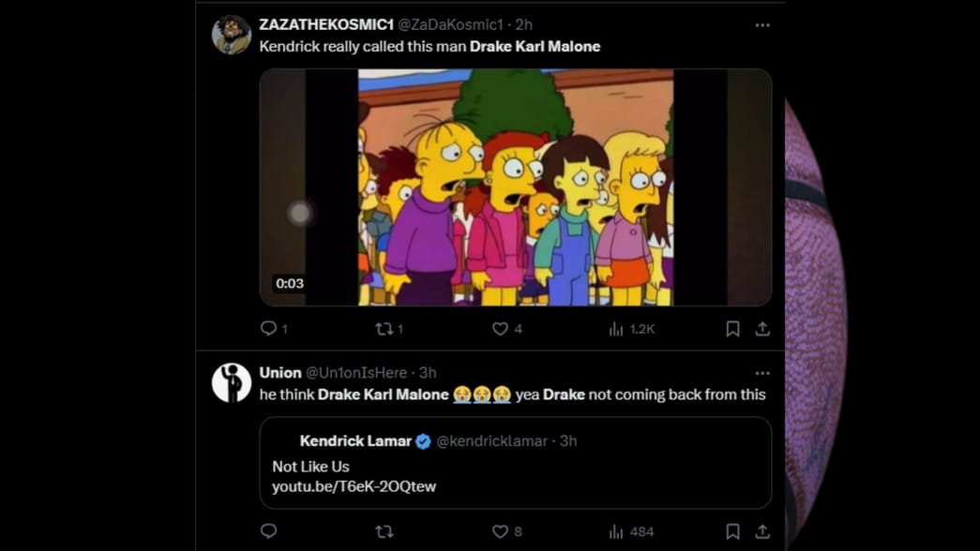Bookmark ZAZATHEKOSMIC1's tweet
Screen dimensions: 980x551
click(x=733, y=329)
